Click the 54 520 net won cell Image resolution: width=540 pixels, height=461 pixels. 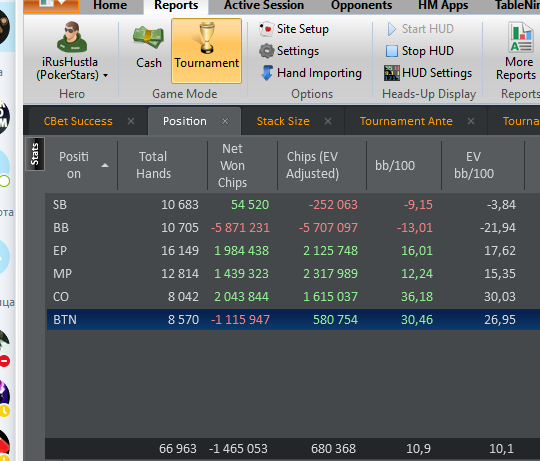tap(250, 205)
